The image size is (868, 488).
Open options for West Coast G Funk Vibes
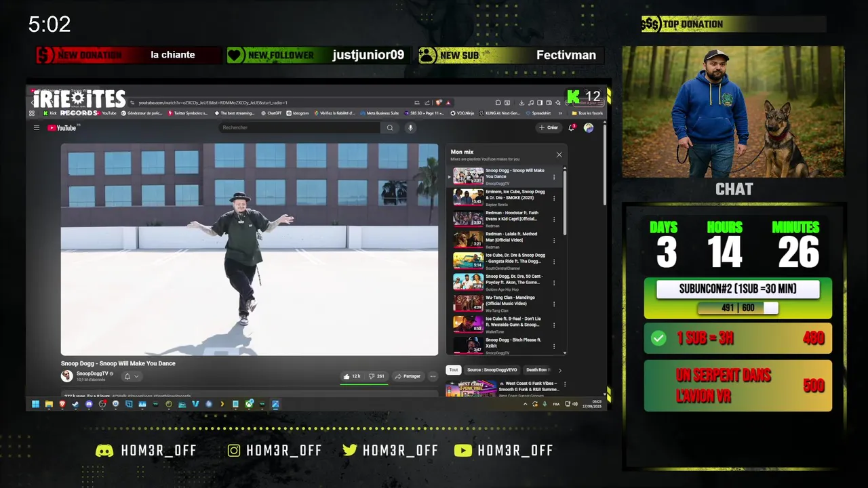click(564, 384)
